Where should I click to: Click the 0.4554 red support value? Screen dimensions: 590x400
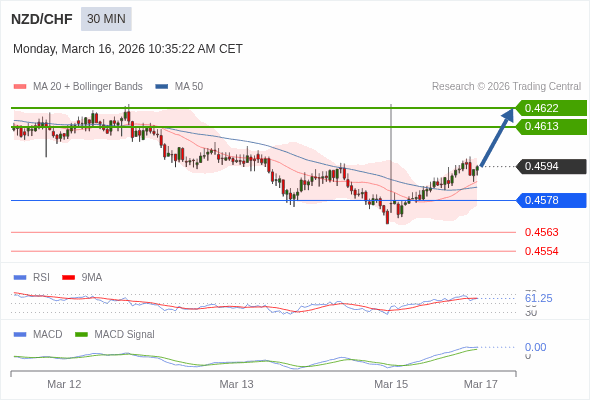pos(541,251)
